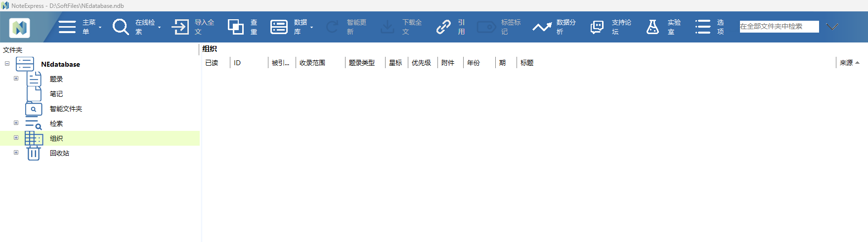Click the 数据库 toolbar label
868x242 pixels.
point(301,27)
